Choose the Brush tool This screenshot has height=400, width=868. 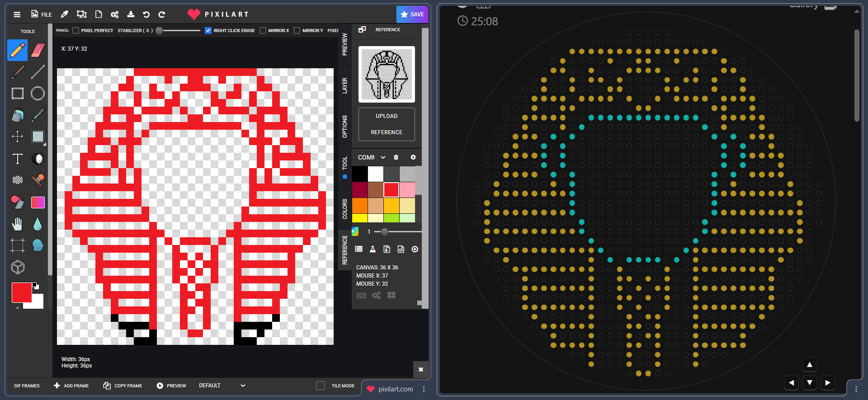[18, 72]
